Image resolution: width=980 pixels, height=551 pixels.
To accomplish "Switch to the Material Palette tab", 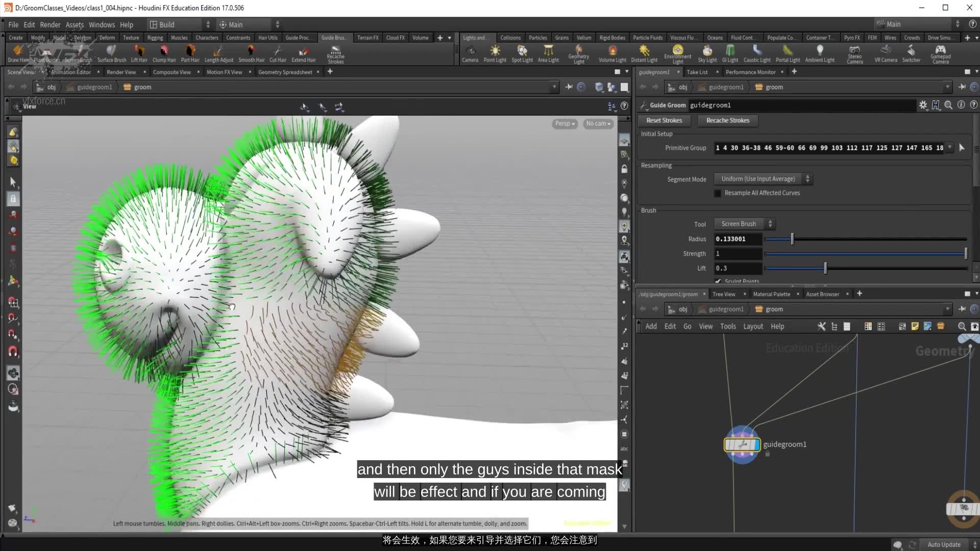I will pyautogui.click(x=771, y=294).
